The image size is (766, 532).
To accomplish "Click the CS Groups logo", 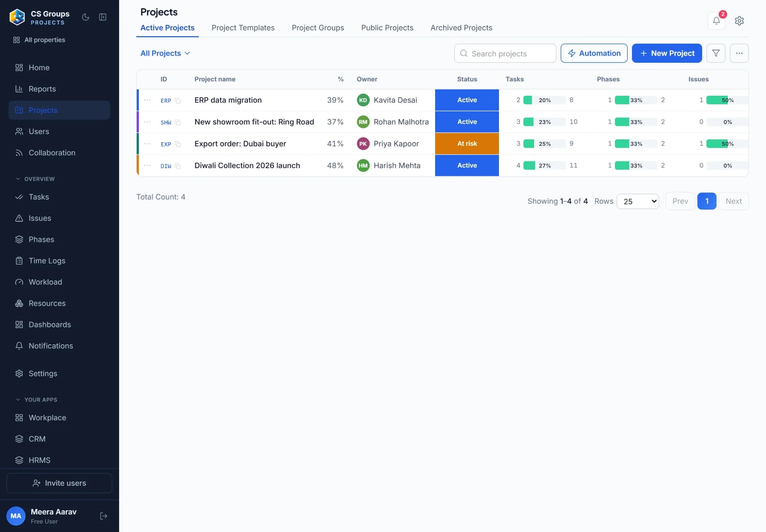I will [17, 17].
